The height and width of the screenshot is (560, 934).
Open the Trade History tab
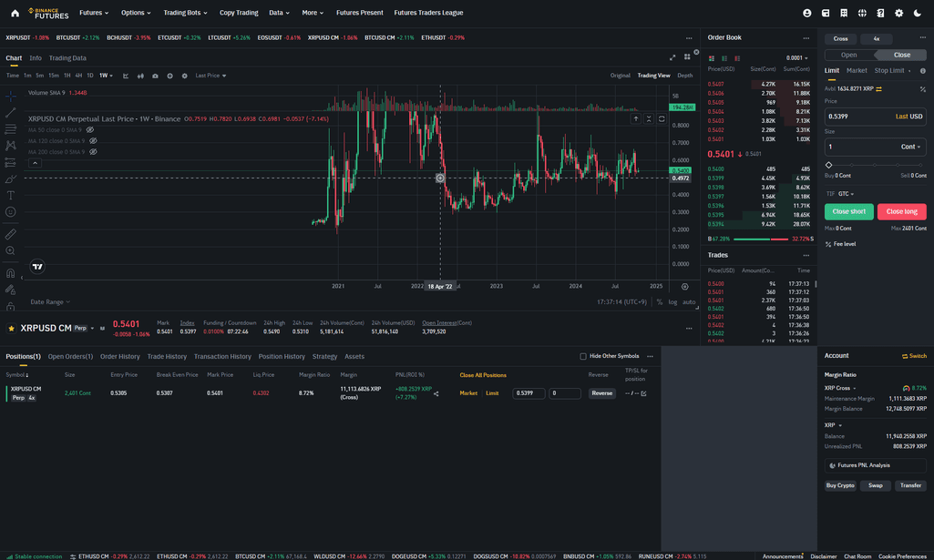[167, 356]
